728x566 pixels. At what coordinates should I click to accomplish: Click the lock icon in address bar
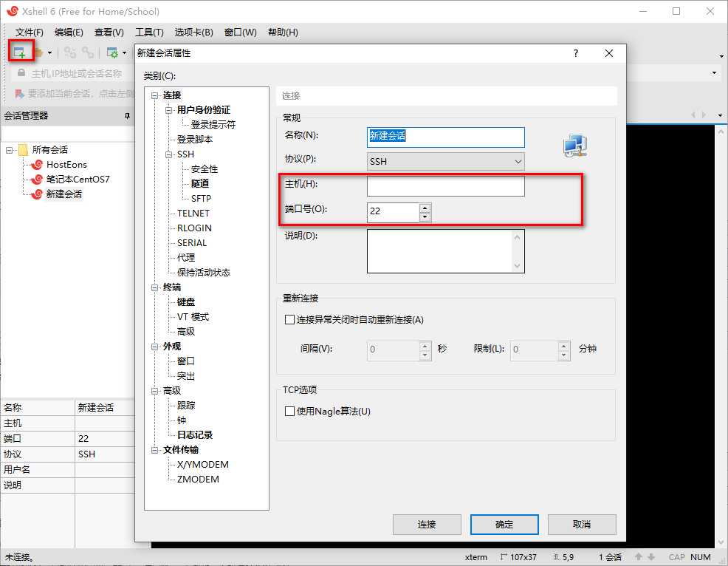(21, 73)
